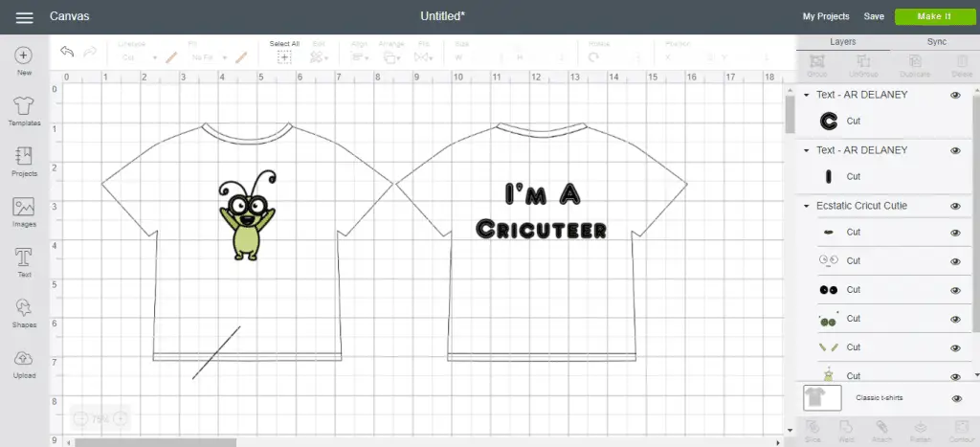
Task: Hide Text - AR DELANEY layer with I thumbnail
Action: [955, 150]
